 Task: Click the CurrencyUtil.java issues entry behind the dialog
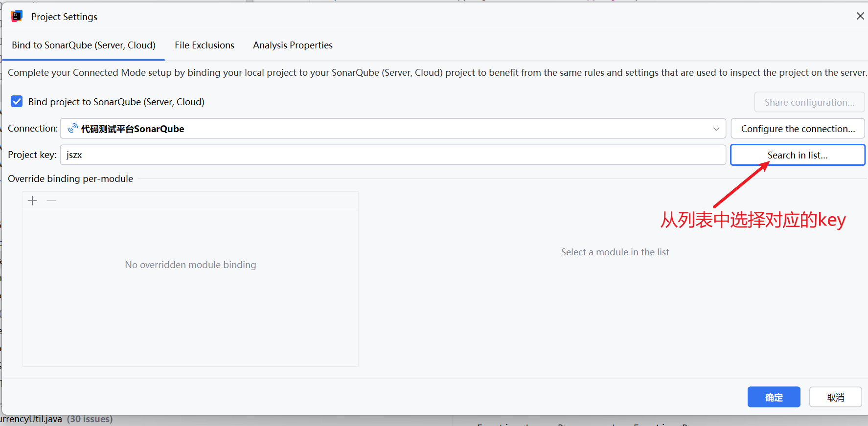(56, 419)
